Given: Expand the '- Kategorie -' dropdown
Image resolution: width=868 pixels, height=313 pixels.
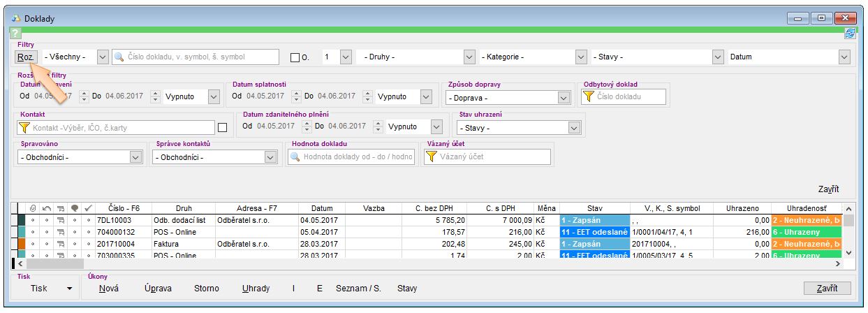Looking at the screenshot, I should point(580,57).
